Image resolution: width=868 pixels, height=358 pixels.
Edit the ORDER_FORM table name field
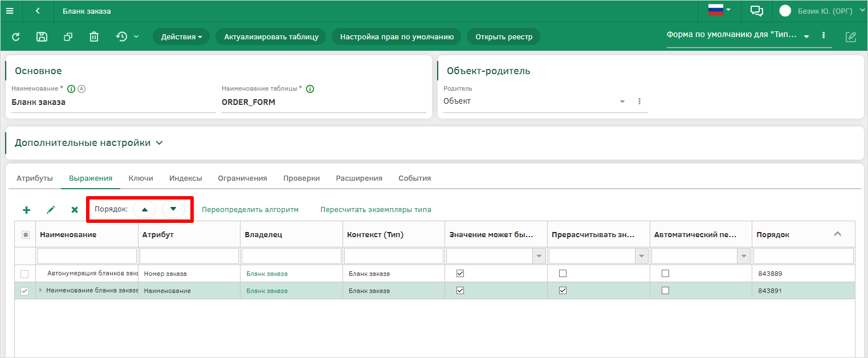(324, 103)
